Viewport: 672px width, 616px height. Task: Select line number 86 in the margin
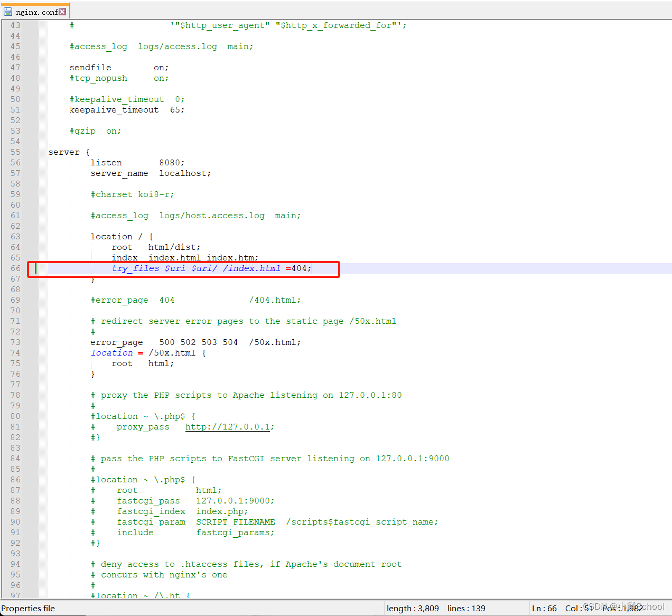15,480
